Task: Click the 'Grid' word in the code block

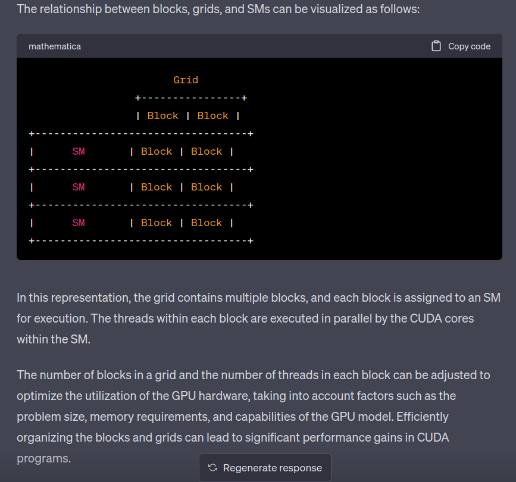Action: [186, 80]
